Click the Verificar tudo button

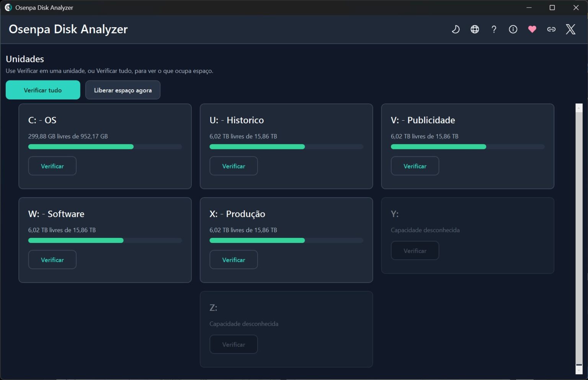click(x=43, y=90)
